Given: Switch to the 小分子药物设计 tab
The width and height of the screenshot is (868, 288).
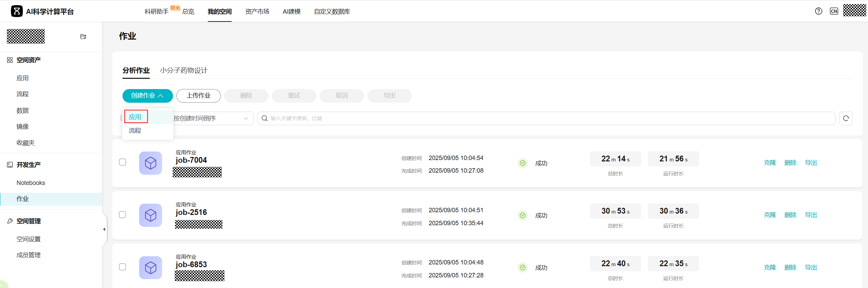Looking at the screenshot, I should click(x=184, y=70).
